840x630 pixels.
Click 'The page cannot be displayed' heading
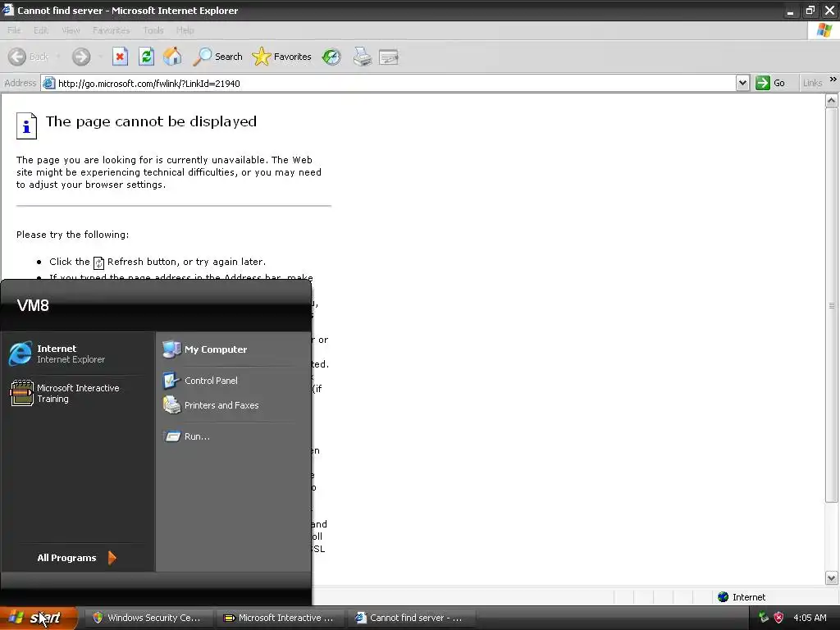click(151, 121)
